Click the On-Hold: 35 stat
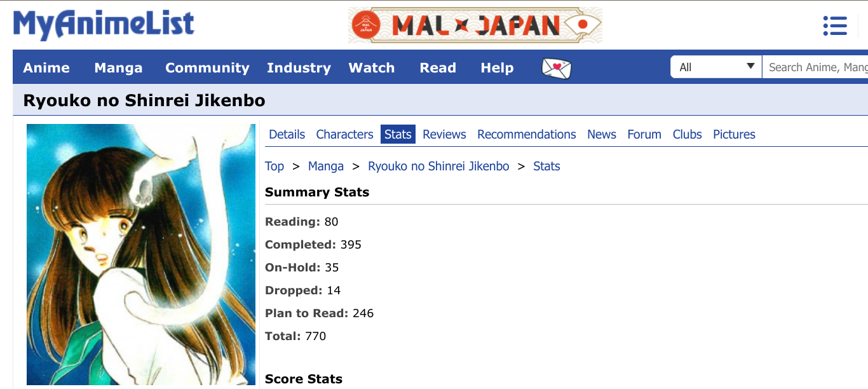 click(x=302, y=268)
